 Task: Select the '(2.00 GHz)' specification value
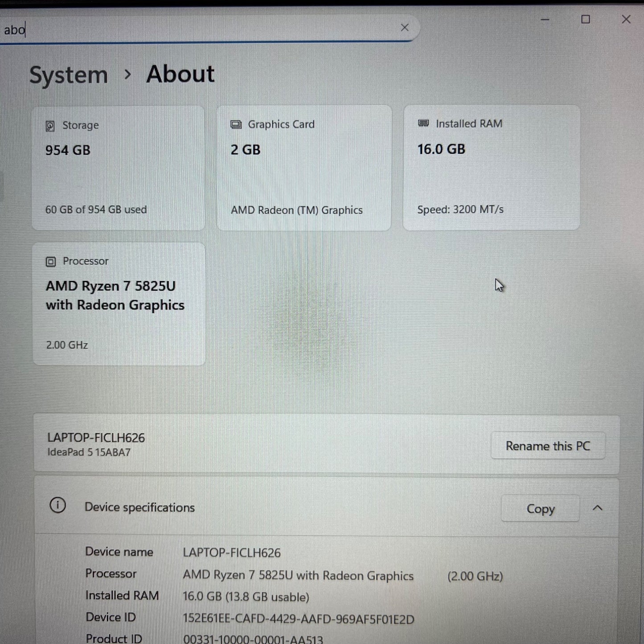pos(475,576)
